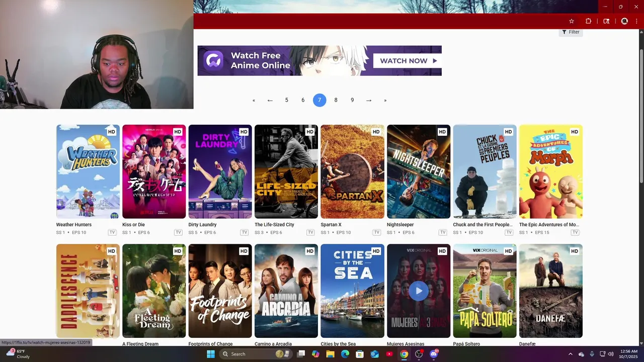Open the browser extensions puzzle icon
This screenshot has height=362, width=644.
click(588, 21)
